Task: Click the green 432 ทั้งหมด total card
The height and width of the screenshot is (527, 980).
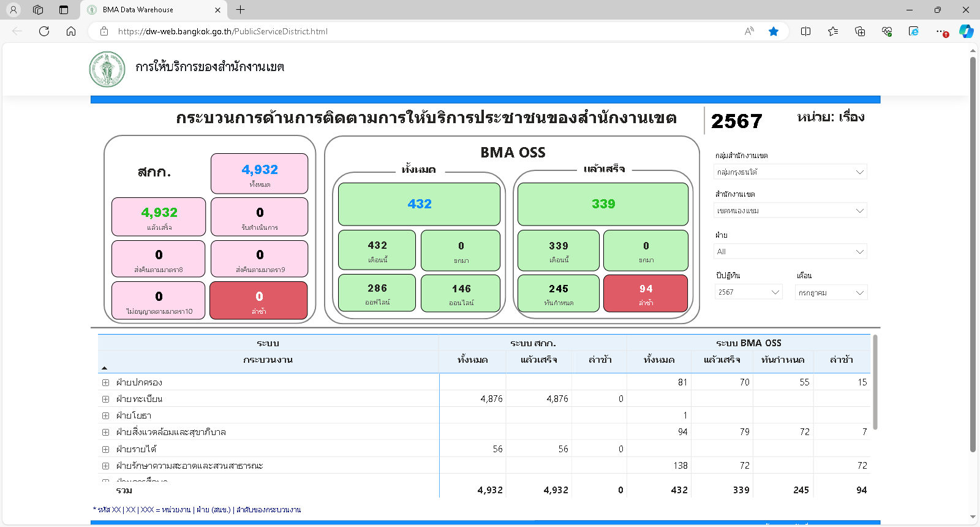Action: click(419, 204)
